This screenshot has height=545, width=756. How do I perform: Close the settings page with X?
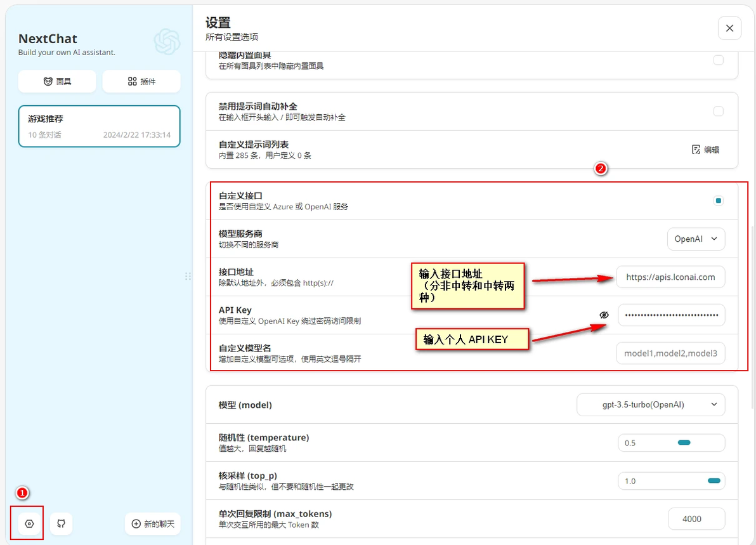[729, 29]
